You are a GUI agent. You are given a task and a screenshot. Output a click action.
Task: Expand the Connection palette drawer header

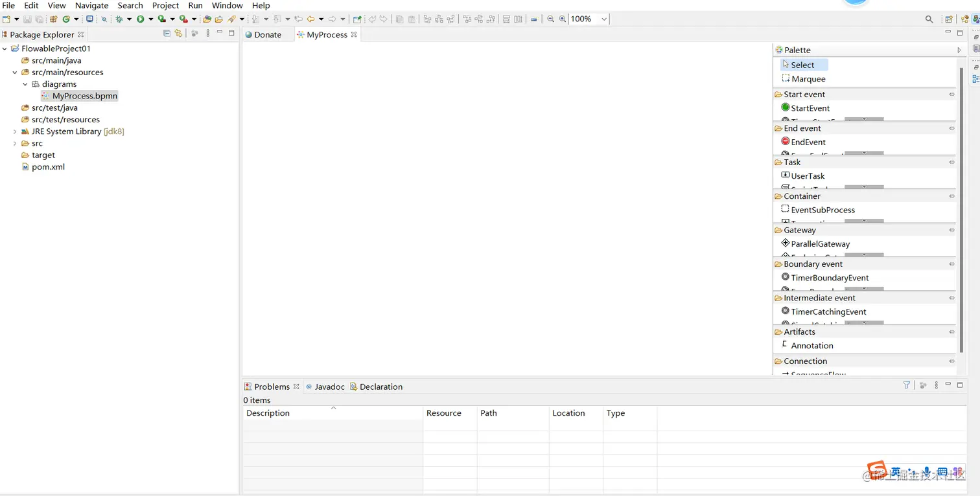(x=865, y=361)
